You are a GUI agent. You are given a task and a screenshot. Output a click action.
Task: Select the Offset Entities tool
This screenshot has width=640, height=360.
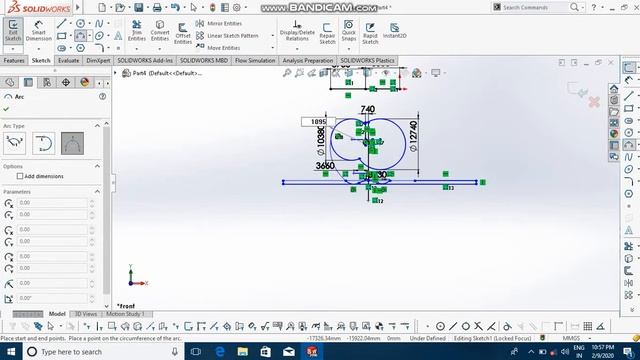pyautogui.click(x=183, y=33)
